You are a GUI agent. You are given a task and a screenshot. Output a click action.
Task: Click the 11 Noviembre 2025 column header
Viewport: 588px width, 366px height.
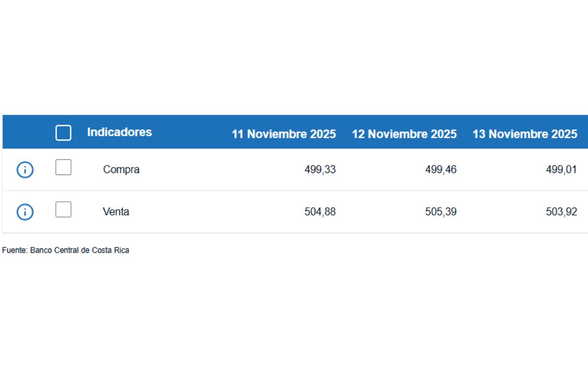click(x=284, y=134)
